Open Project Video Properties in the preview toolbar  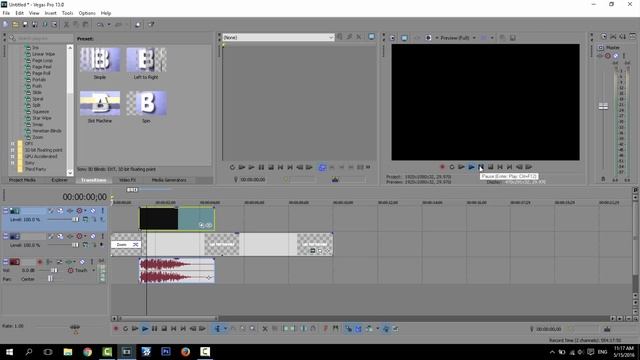[x=393, y=38]
